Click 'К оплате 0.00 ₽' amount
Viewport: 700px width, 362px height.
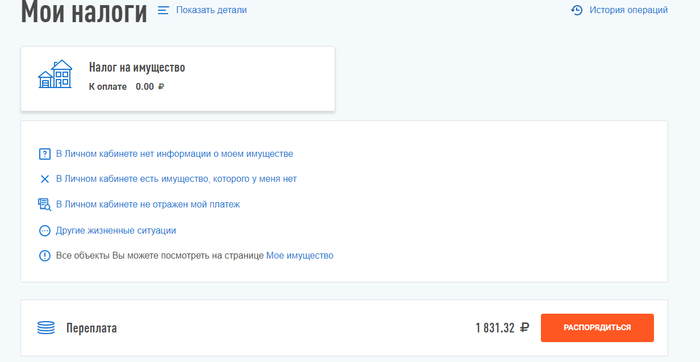coord(126,87)
